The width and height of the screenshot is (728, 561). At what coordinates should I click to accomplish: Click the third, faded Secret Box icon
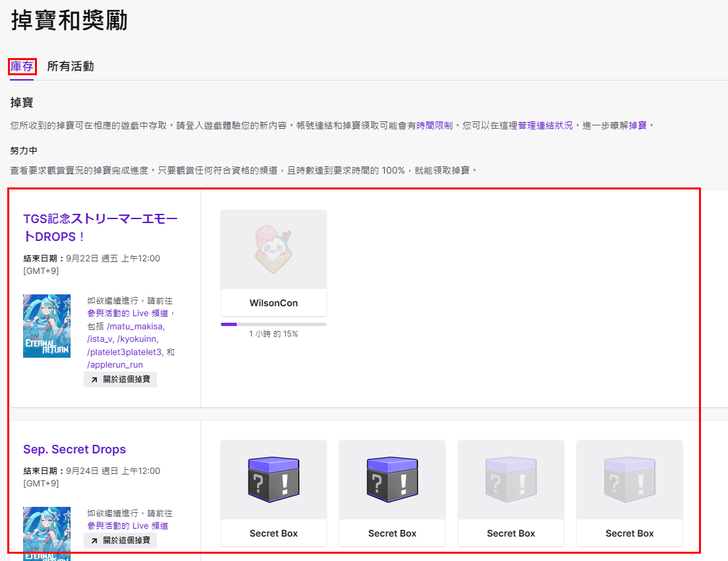(510, 480)
